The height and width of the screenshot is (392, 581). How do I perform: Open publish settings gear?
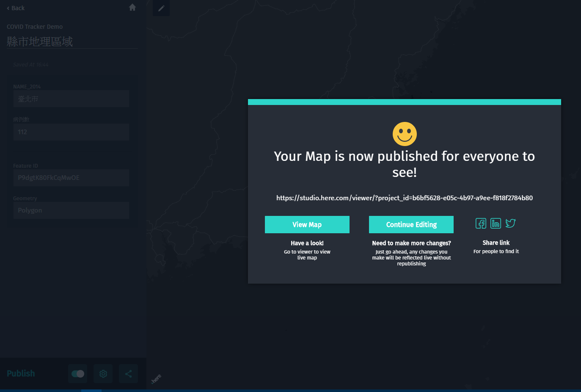click(x=103, y=374)
